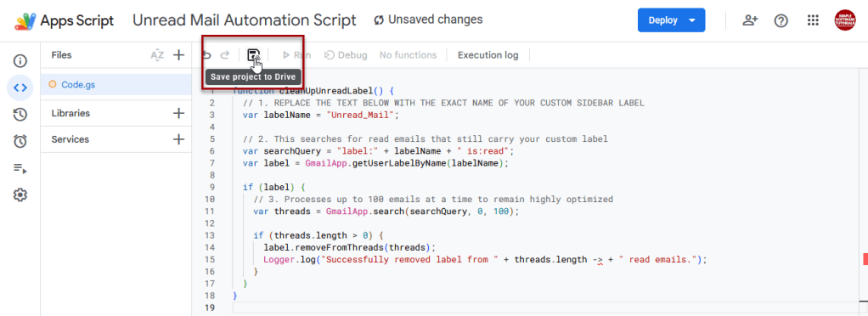Open the Triggers alarm clock icon
The image size is (868, 316).
click(x=20, y=141)
